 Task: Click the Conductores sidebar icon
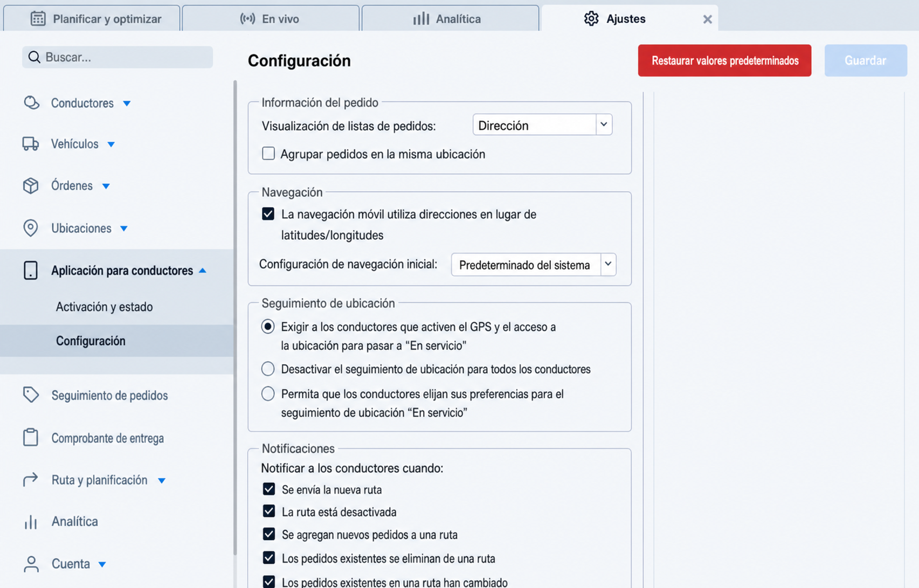31,102
